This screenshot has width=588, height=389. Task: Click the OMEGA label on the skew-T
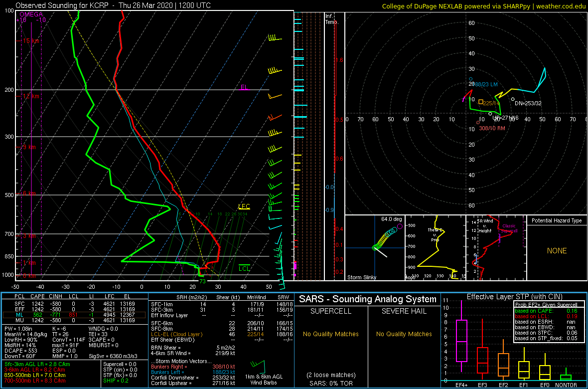(31, 14)
